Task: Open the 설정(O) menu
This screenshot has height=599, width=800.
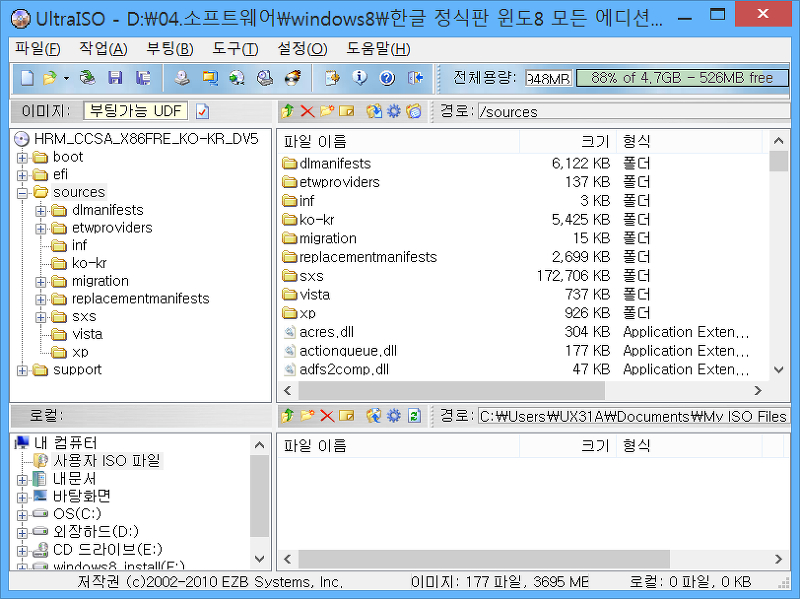Action: point(302,49)
